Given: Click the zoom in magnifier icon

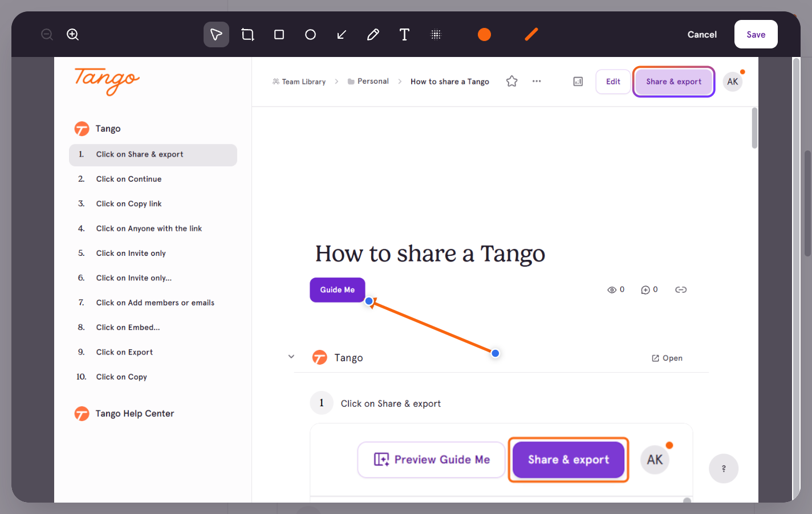Looking at the screenshot, I should tap(73, 34).
